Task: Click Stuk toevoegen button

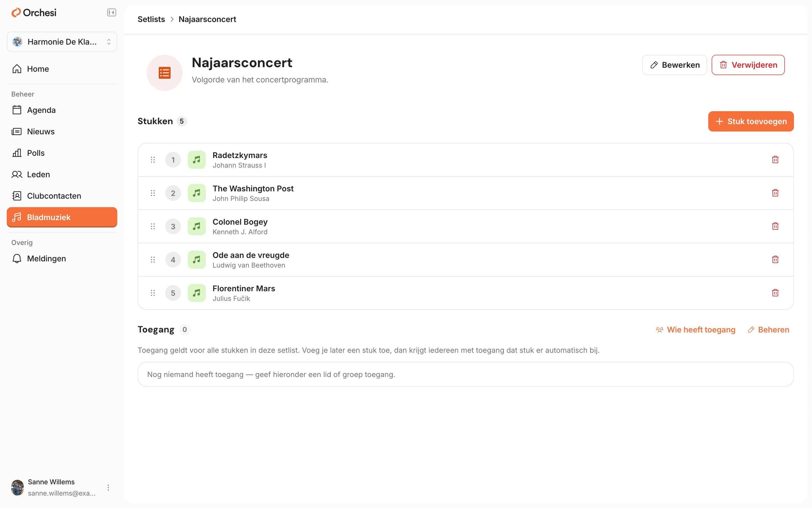Action: [x=751, y=121]
